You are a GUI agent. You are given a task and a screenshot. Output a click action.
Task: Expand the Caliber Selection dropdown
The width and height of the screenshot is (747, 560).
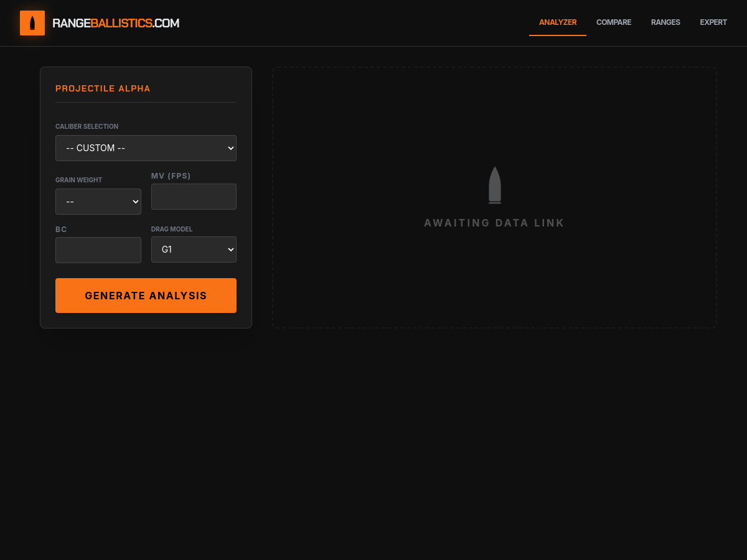[146, 148]
